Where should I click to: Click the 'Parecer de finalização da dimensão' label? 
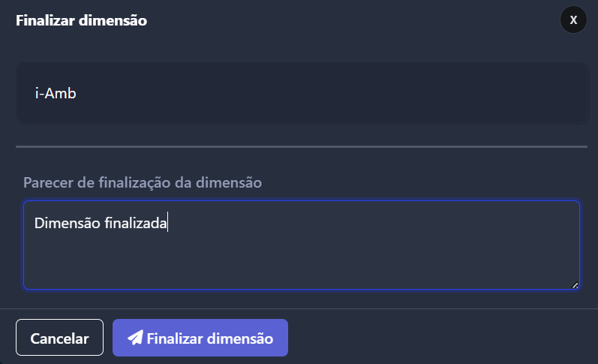[143, 182]
